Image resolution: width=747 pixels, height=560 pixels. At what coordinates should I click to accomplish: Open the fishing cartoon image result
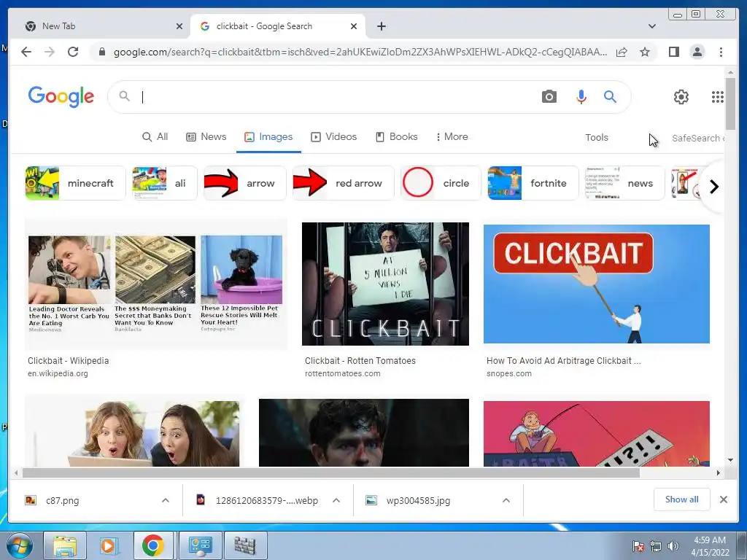(x=597, y=433)
